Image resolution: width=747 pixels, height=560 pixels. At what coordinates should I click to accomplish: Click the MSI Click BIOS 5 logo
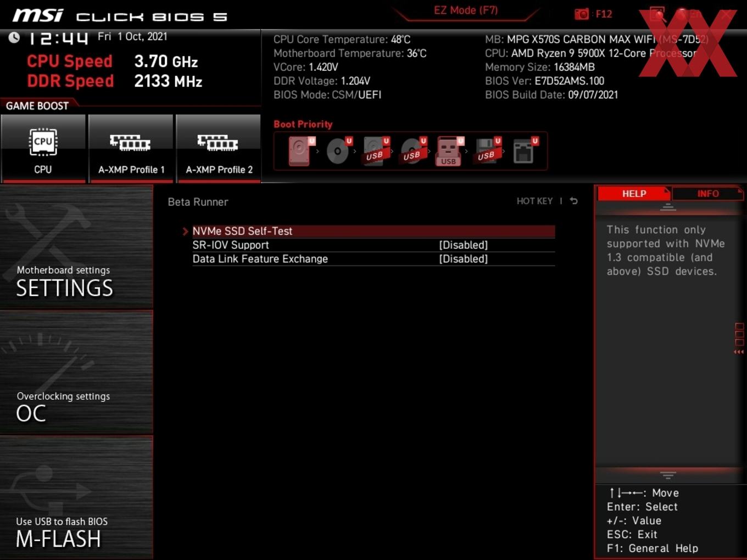(x=120, y=16)
